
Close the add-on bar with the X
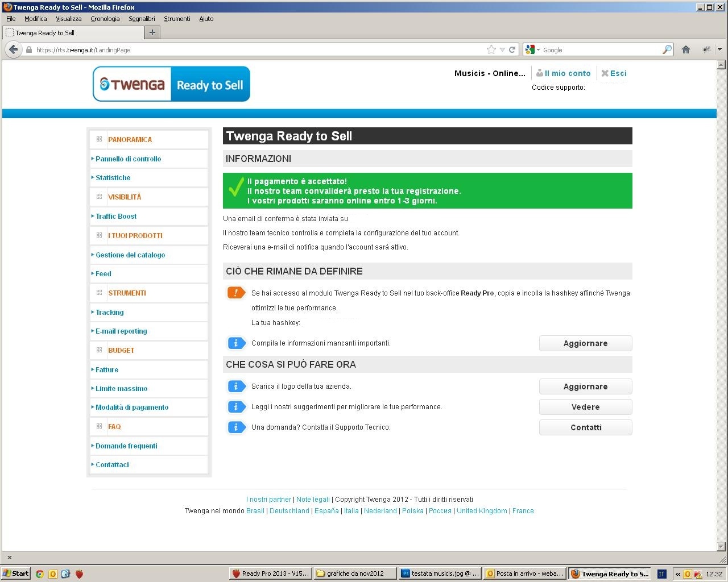9,558
